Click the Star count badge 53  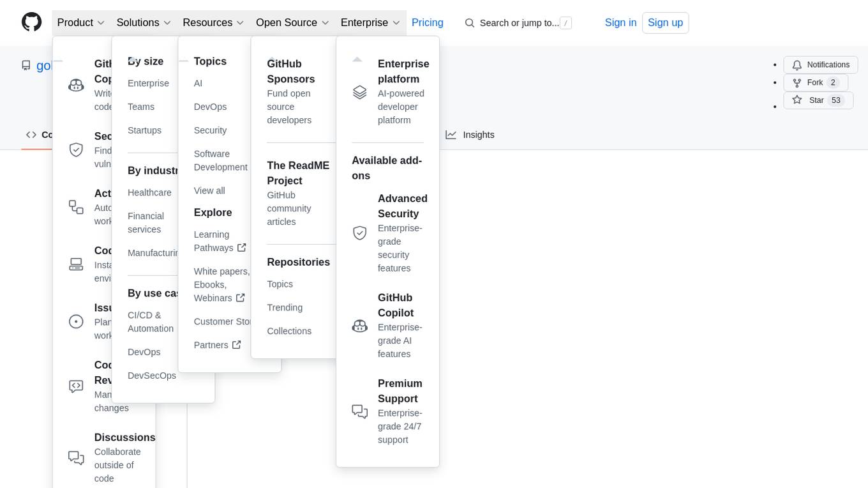[836, 100]
